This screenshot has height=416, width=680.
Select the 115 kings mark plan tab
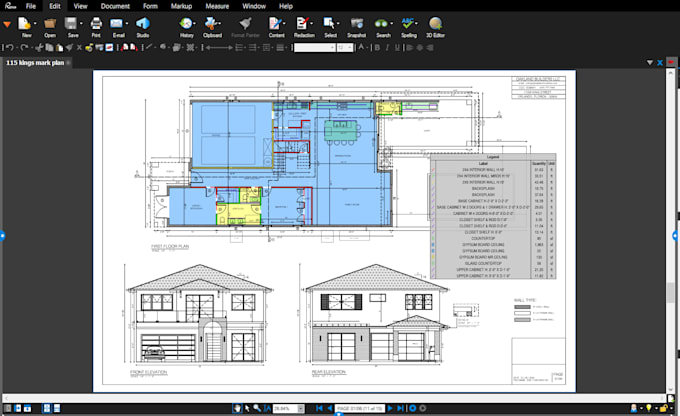click(x=35, y=62)
